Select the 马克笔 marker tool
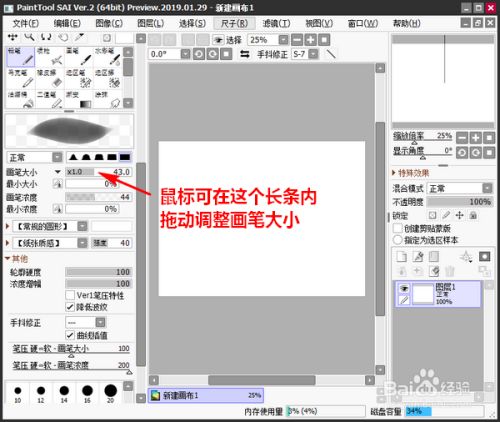The image size is (500, 422). [20, 78]
